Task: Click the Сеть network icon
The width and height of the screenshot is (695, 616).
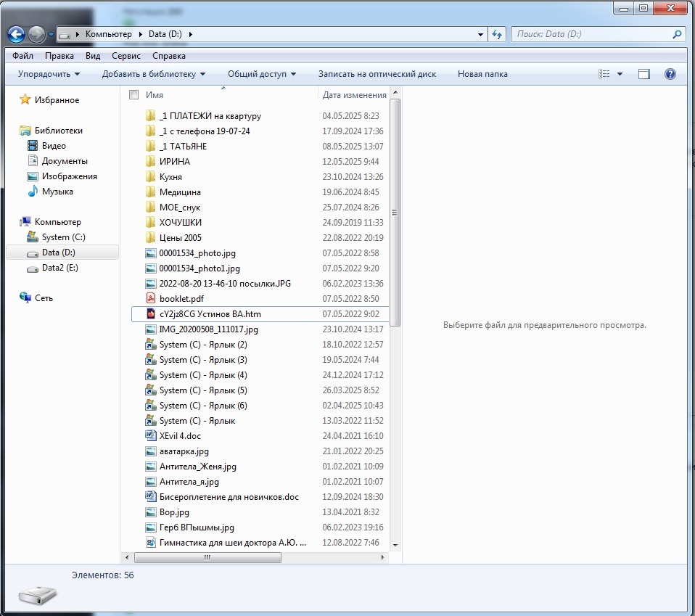Action: point(25,297)
